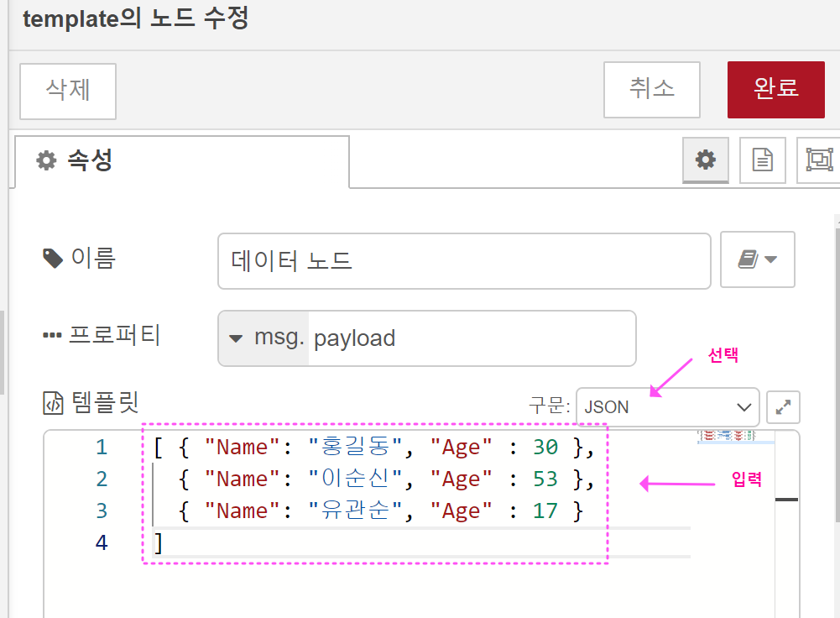Click the 이름 label with tag icon

(79, 259)
